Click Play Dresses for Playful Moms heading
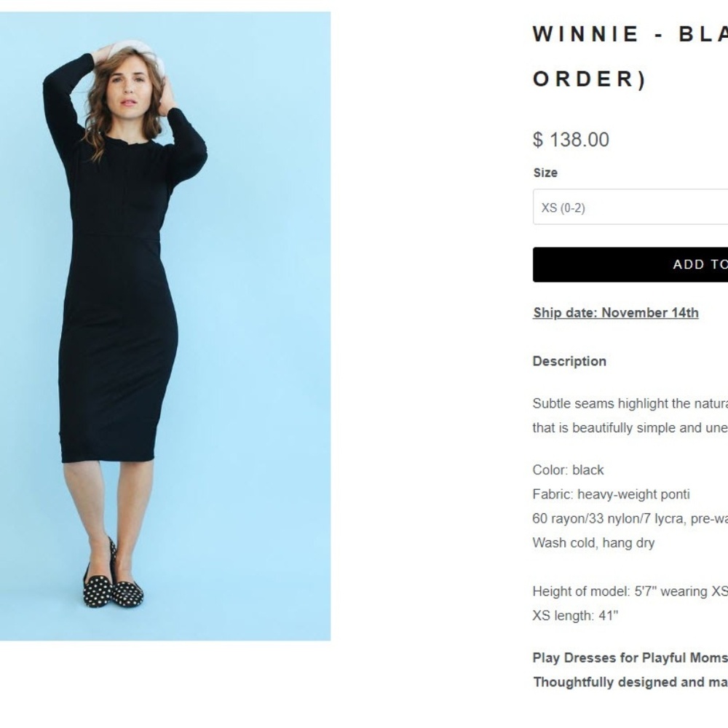 coord(630,657)
